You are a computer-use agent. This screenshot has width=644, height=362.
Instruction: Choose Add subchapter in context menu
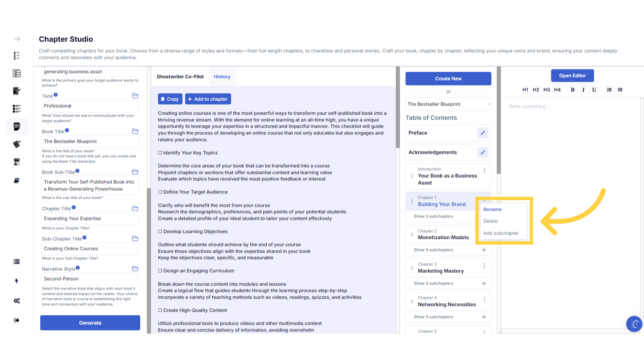501,233
